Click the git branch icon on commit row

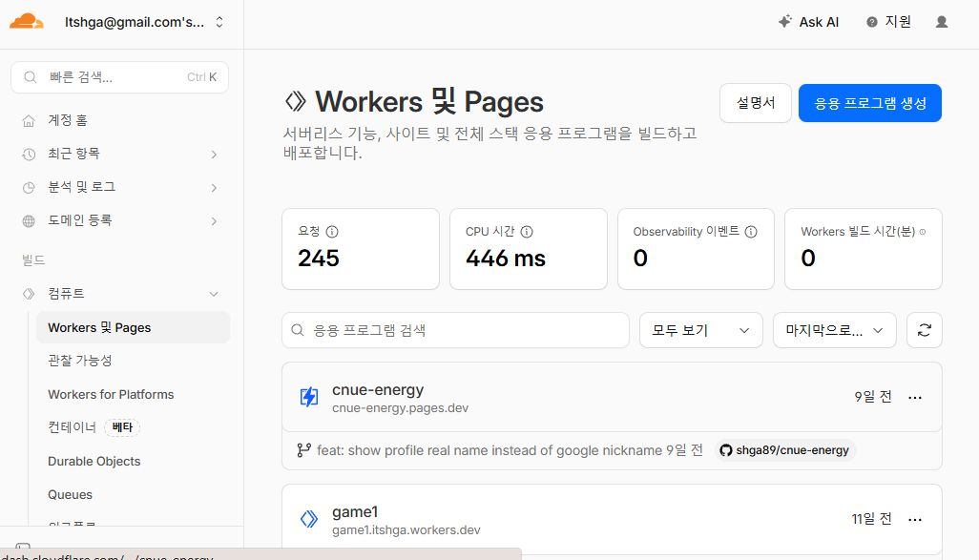point(304,450)
